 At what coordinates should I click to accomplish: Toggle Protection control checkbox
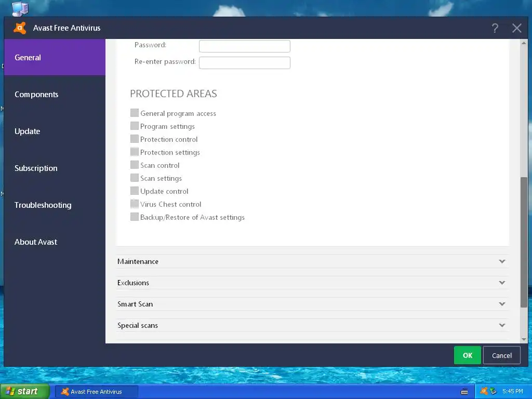click(x=135, y=139)
